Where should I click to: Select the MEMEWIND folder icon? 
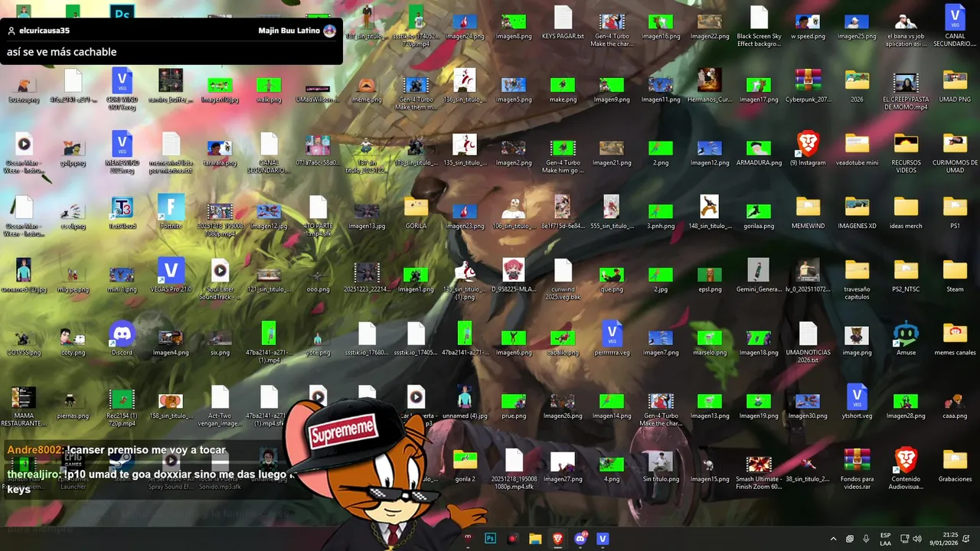(x=808, y=212)
